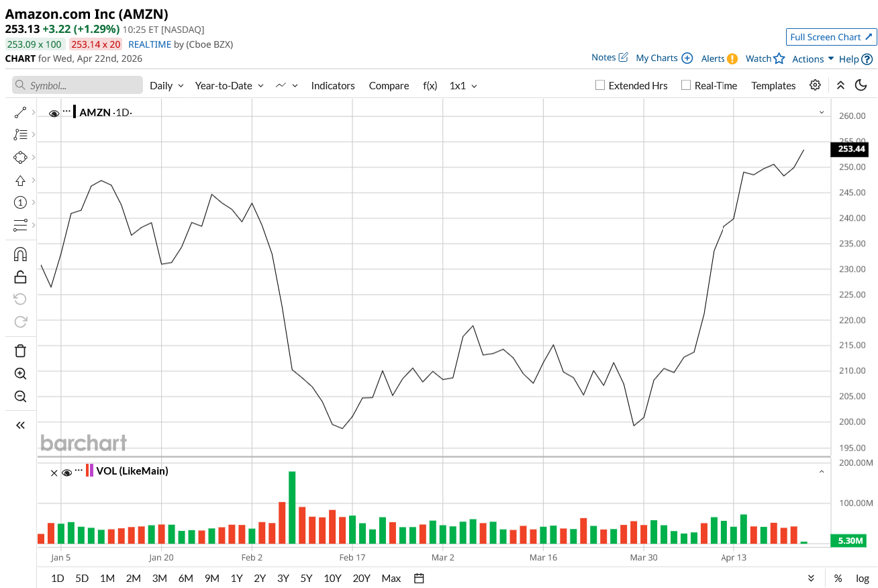The width and height of the screenshot is (878, 588).
Task: Click the grayed redo arrow icon
Action: pyautogui.click(x=20, y=322)
